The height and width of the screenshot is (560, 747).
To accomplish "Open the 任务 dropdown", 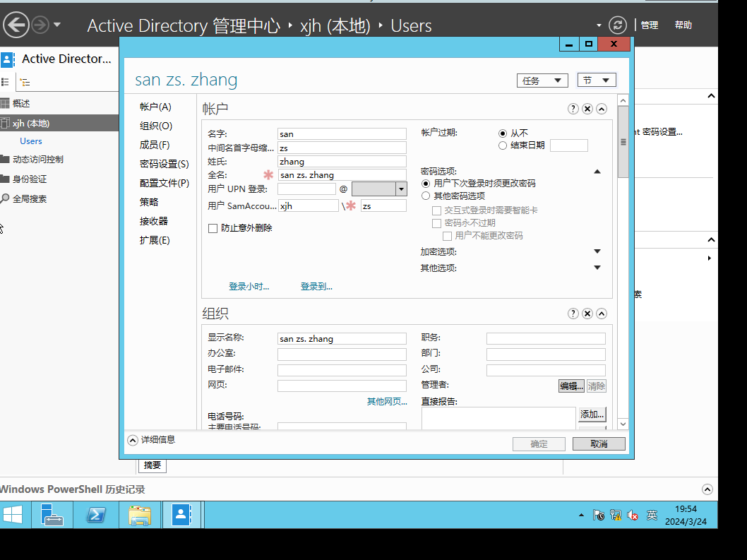I will 542,81.
